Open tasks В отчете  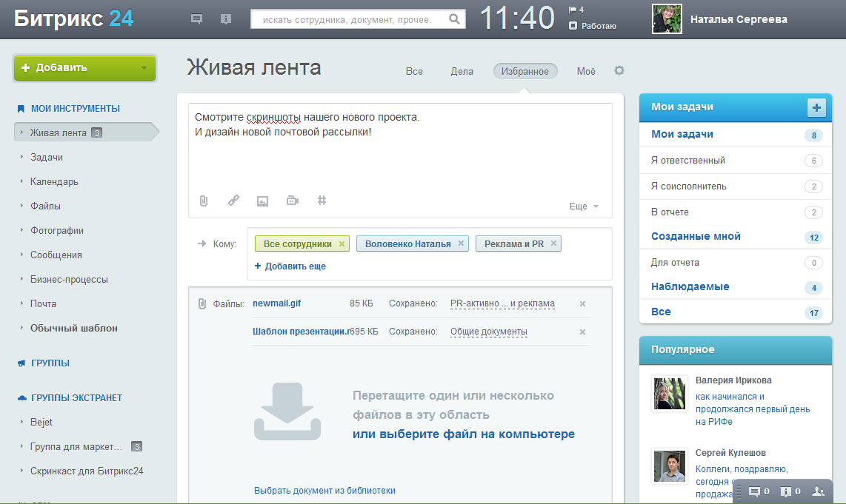click(x=670, y=212)
